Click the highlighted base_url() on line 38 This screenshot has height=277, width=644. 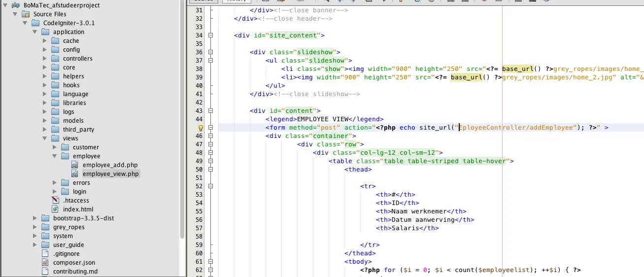[521, 69]
